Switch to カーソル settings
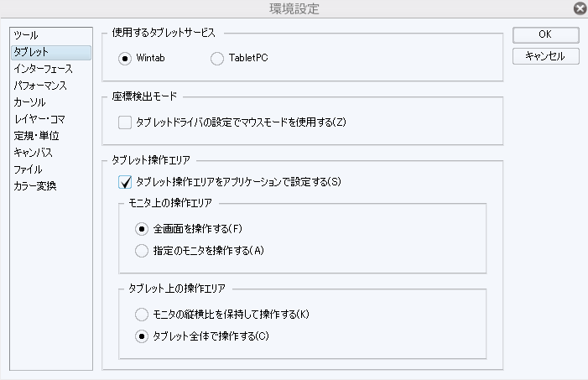588x380 pixels. click(30, 102)
